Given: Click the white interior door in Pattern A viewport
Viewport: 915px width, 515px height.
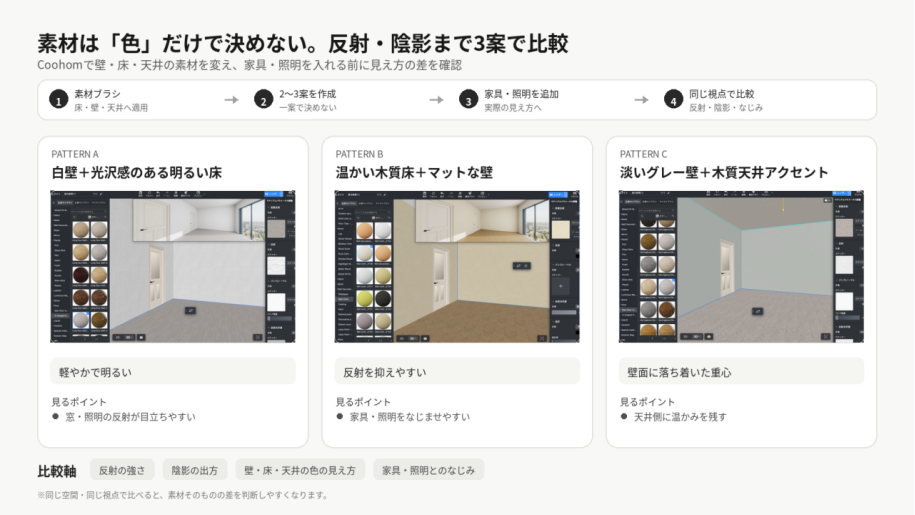Looking at the screenshot, I should 157,274.
